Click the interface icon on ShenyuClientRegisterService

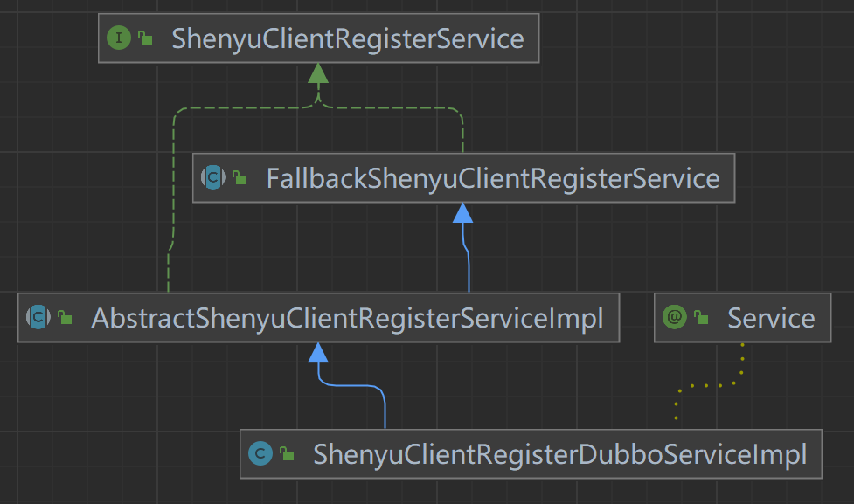tap(119, 38)
